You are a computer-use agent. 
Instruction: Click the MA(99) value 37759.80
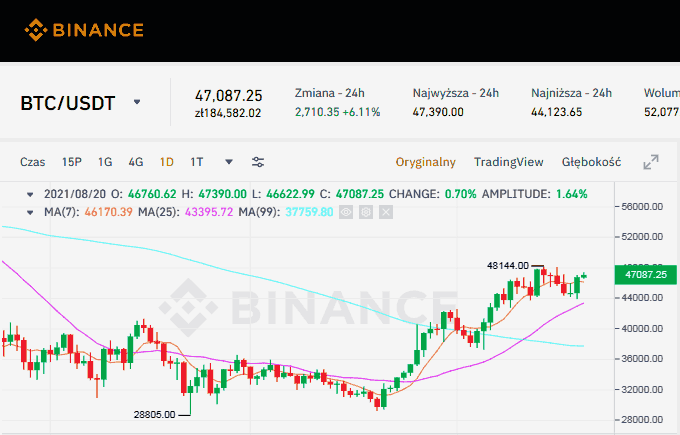point(309,212)
